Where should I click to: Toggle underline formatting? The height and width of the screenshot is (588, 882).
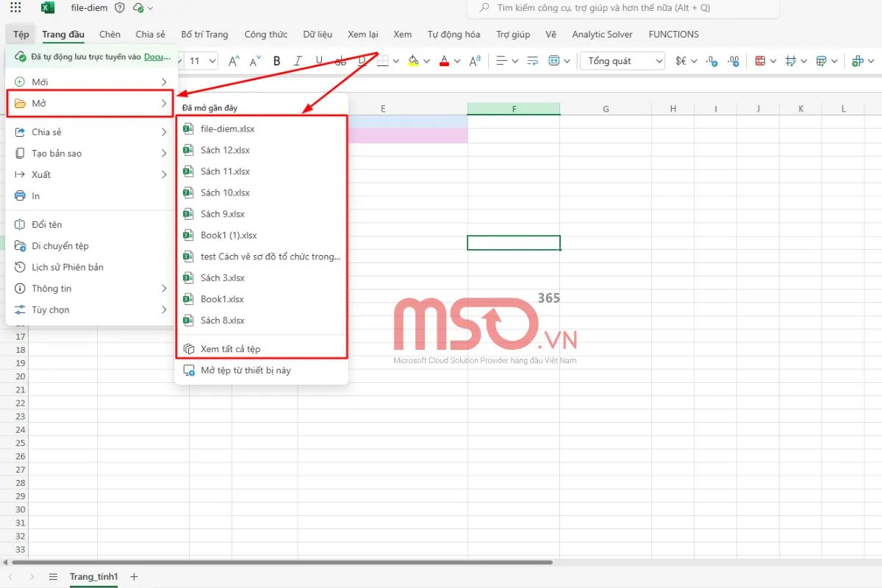[319, 61]
